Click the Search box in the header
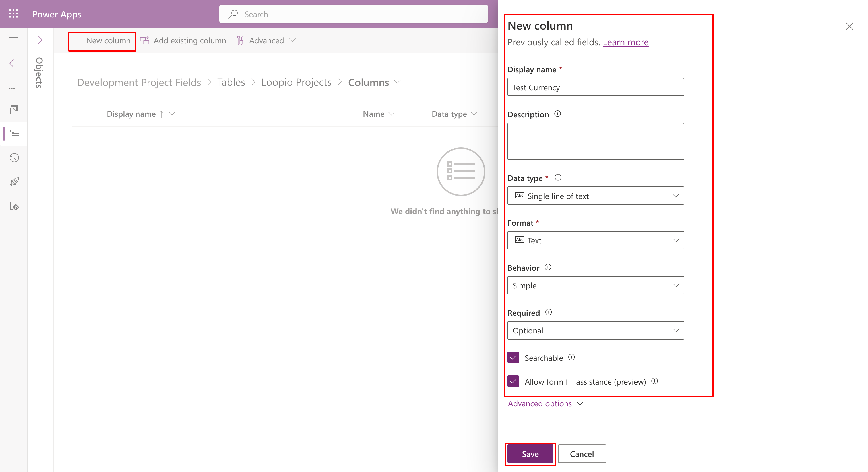This screenshot has height=472, width=868. (x=353, y=14)
